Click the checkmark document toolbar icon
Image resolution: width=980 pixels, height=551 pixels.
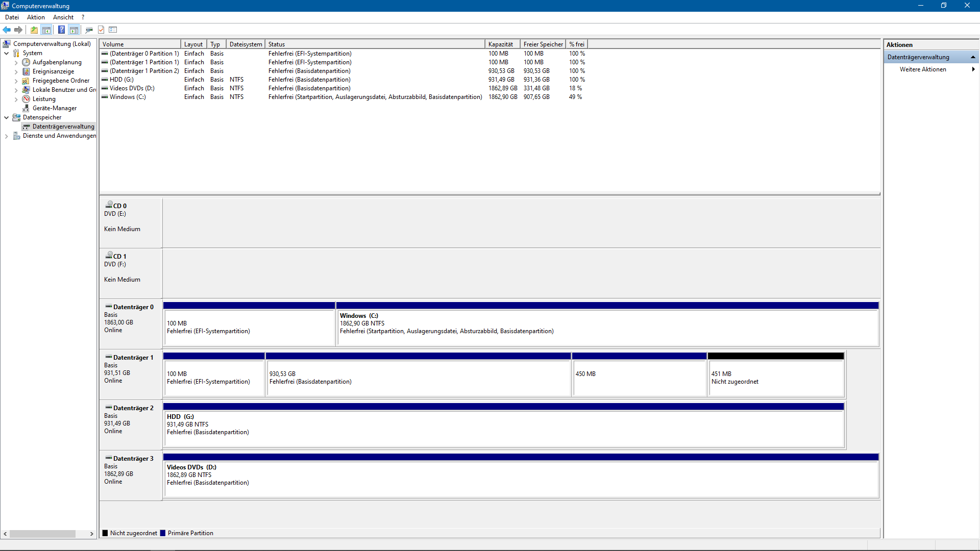(101, 30)
